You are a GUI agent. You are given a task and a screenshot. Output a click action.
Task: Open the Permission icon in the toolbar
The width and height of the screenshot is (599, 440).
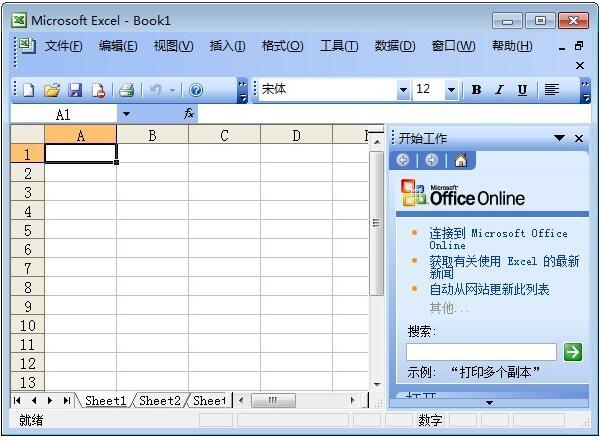pyautogui.click(x=99, y=90)
